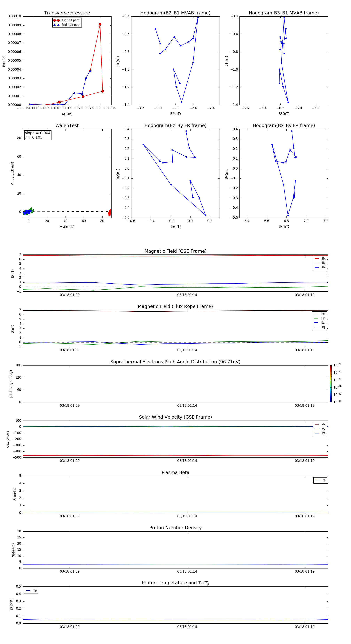Click the "Vy" entry in velocity legend
The image size is (351, 644).
click(320, 429)
